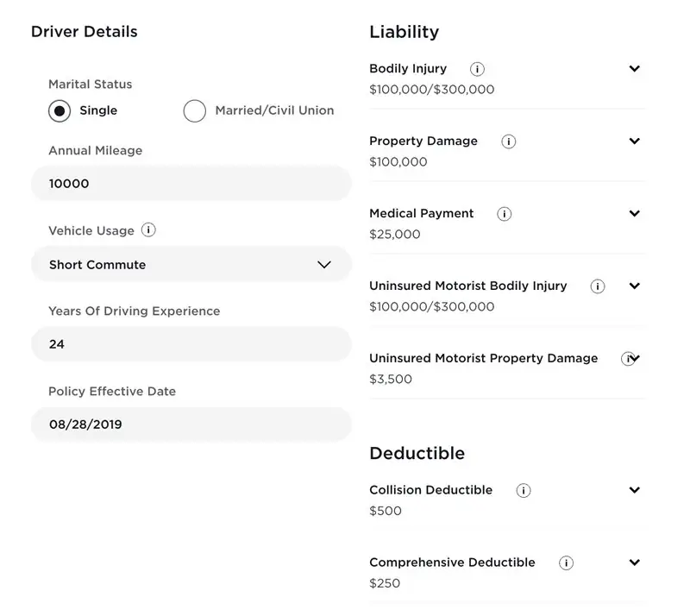
Task: Click the Annual Mileage input field
Action: point(191,184)
